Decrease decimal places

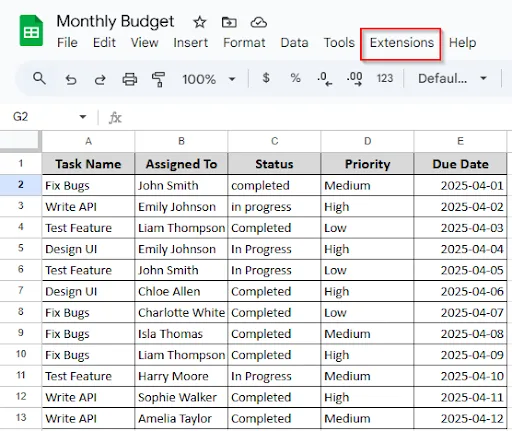coord(325,79)
